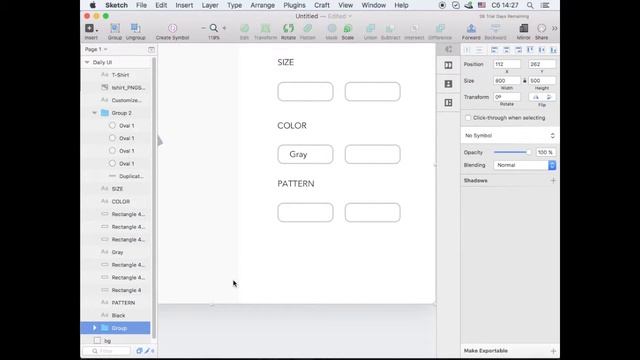Zoom out with the minus button

203,28
